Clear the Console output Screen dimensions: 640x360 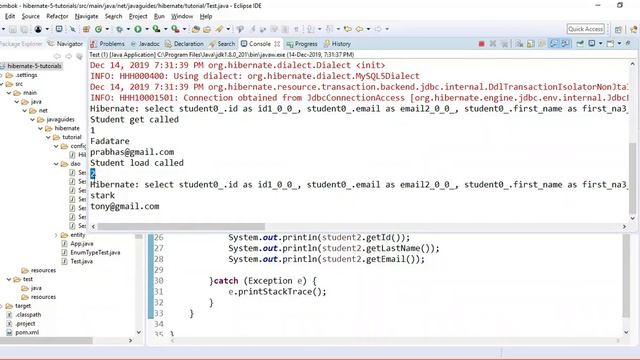519,44
